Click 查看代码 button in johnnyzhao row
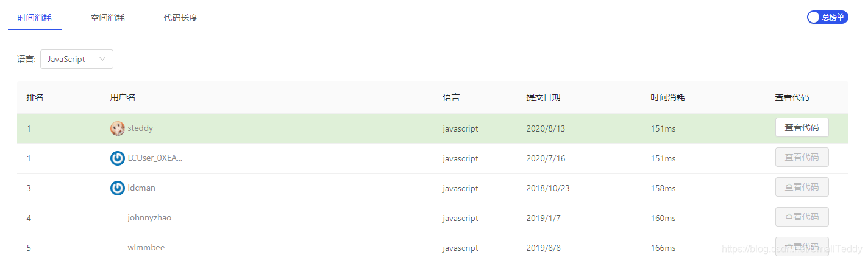This screenshot has height=260, width=868. 802,217
